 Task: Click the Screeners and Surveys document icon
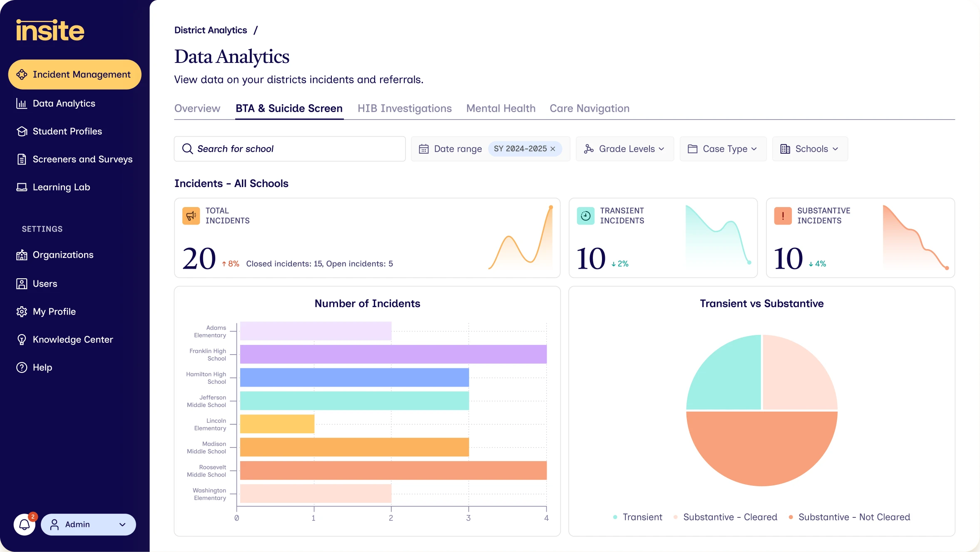pyautogui.click(x=22, y=159)
